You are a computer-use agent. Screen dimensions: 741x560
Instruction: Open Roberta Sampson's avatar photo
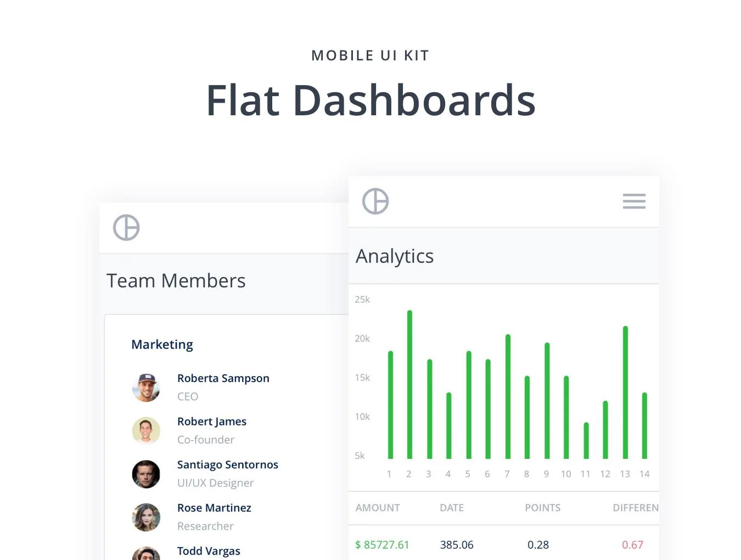pyautogui.click(x=146, y=388)
